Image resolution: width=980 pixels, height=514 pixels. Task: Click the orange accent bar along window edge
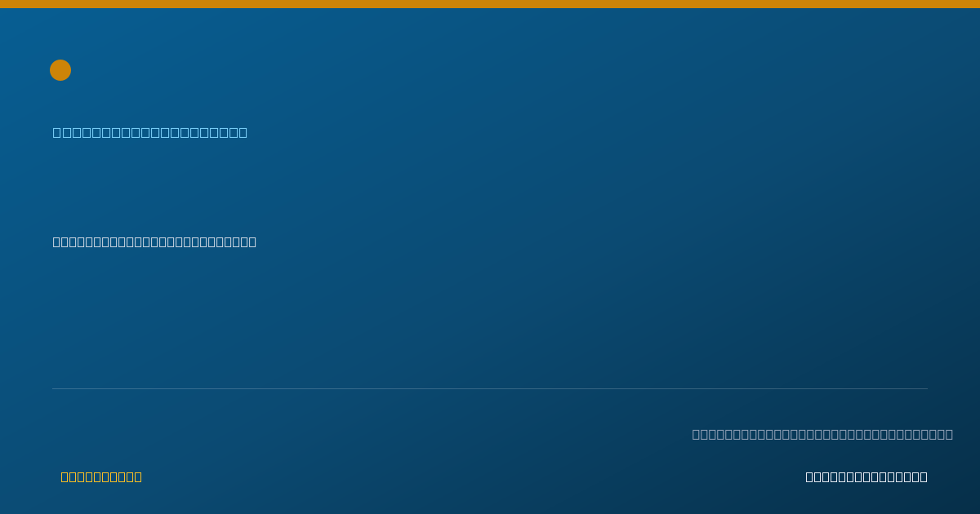pyautogui.click(x=490, y=4)
